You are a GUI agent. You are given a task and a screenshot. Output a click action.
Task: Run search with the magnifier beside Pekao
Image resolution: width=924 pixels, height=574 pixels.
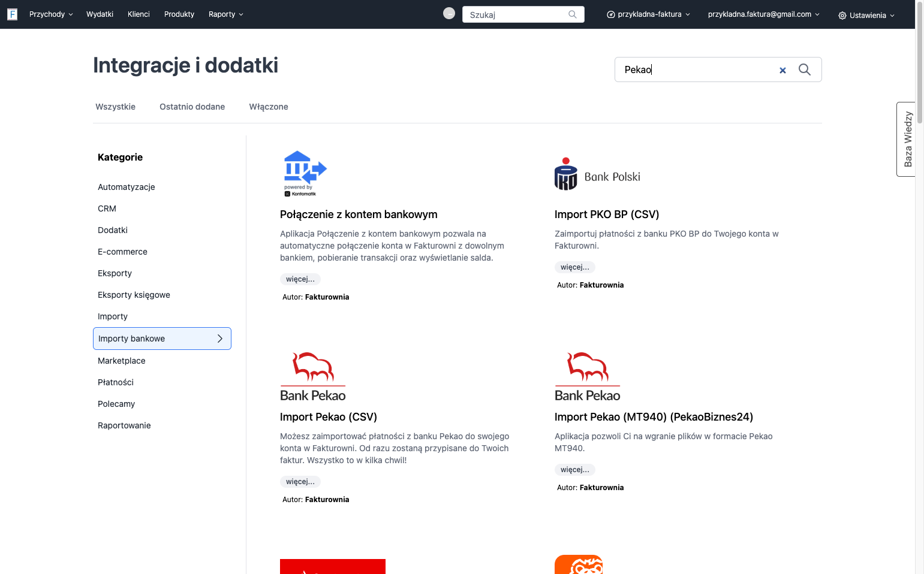click(x=805, y=70)
